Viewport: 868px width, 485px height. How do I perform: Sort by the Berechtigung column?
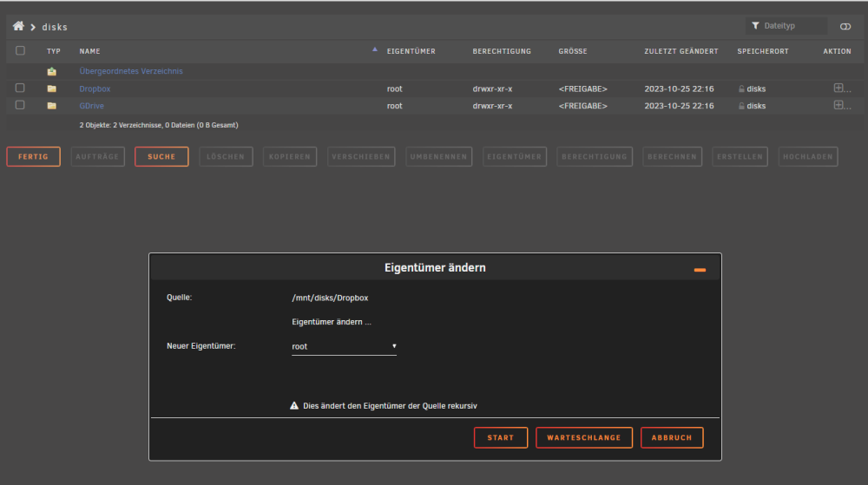tap(502, 51)
